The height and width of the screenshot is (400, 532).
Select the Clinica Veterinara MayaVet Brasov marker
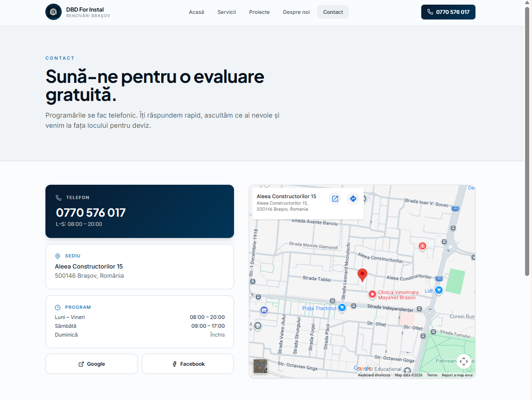(x=373, y=294)
